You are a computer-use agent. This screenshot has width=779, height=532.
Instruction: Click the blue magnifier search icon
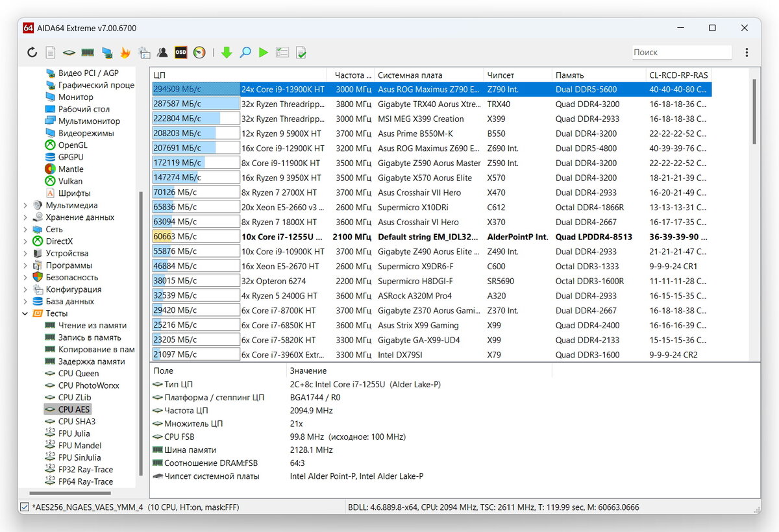pyautogui.click(x=245, y=53)
